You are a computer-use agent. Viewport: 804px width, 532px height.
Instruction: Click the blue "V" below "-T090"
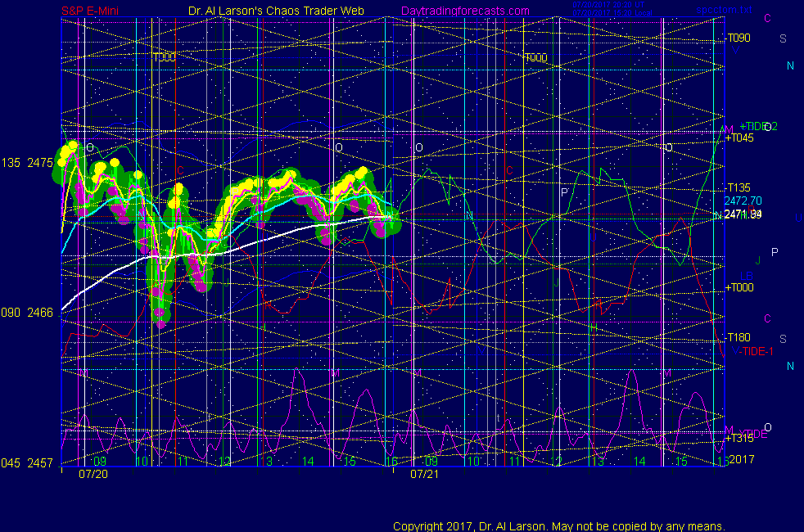[x=736, y=50]
